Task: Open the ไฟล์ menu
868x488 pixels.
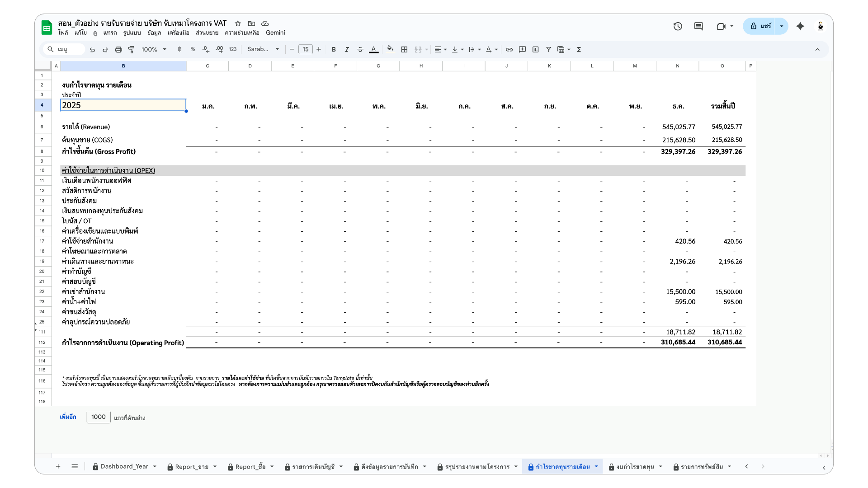Action: point(63,33)
